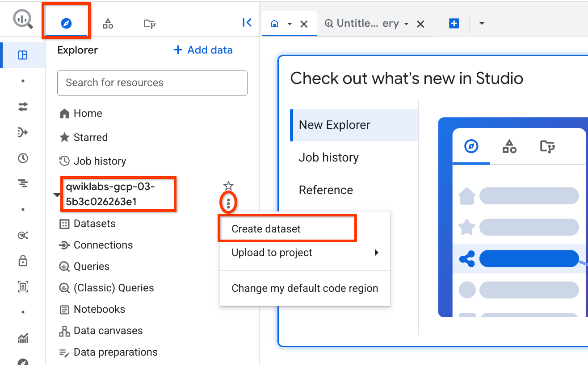This screenshot has height=365, width=588.
Task: Star the qwiklabs-gcp project
Action: tap(228, 185)
